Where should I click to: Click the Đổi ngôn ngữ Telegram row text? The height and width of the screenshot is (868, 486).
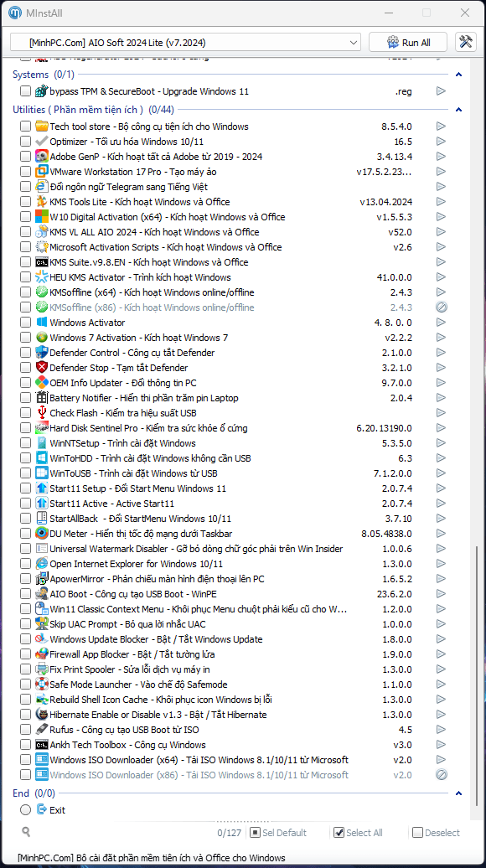pyautogui.click(x=129, y=187)
